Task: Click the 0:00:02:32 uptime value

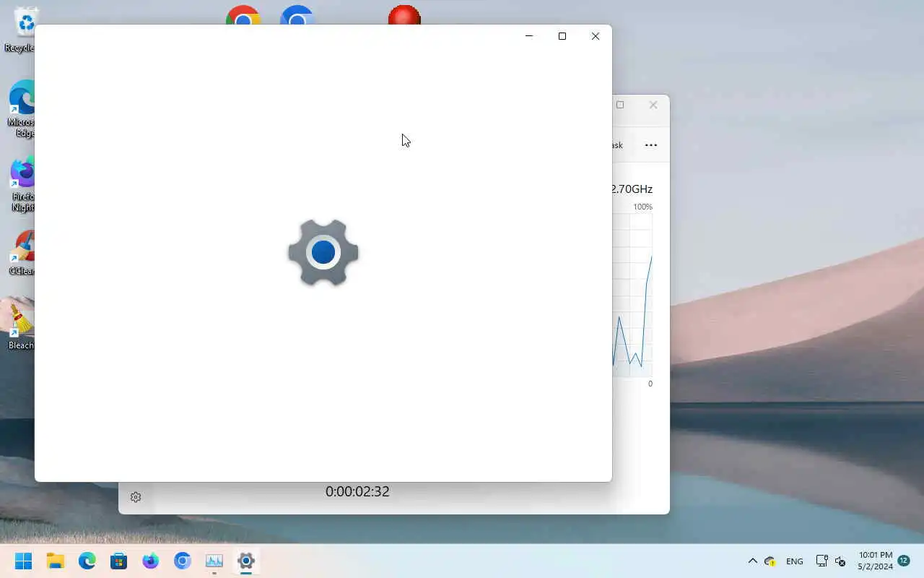Action: tap(357, 491)
